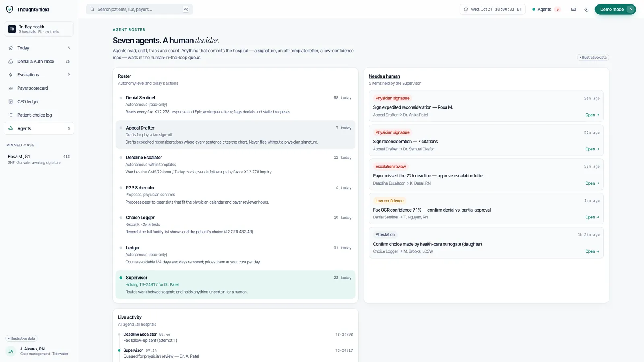
Task: Click the agents alert count badge 5 in header
Action: [x=557, y=9]
